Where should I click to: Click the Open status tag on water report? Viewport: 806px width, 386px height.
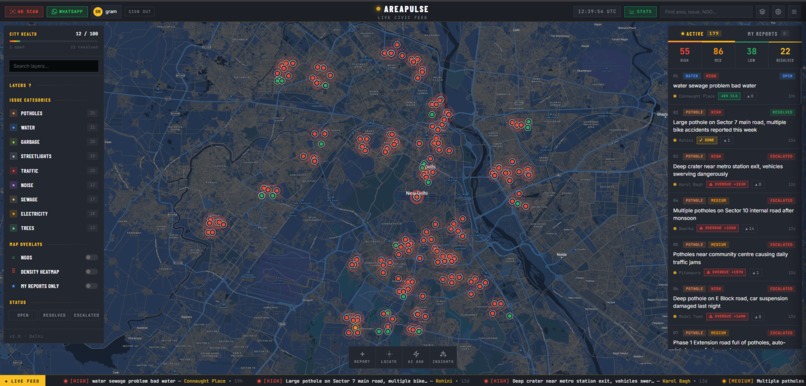pyautogui.click(x=787, y=76)
